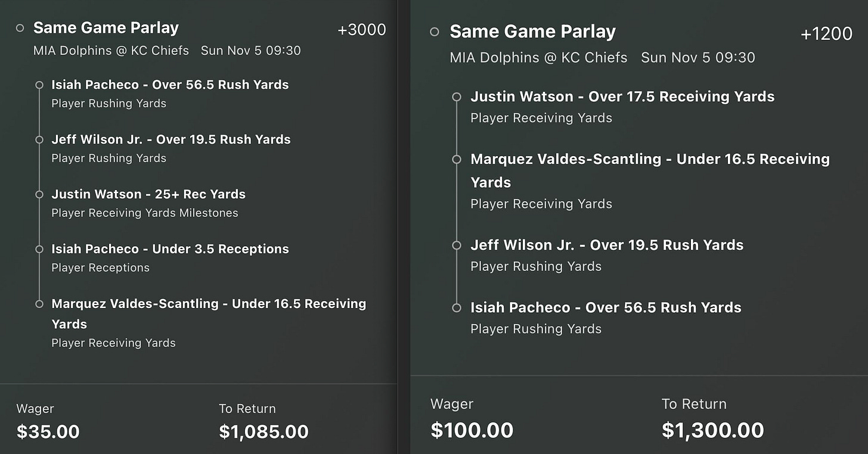This screenshot has width=868, height=454.
Task: Click the +1200 odds label
Action: coord(826,34)
